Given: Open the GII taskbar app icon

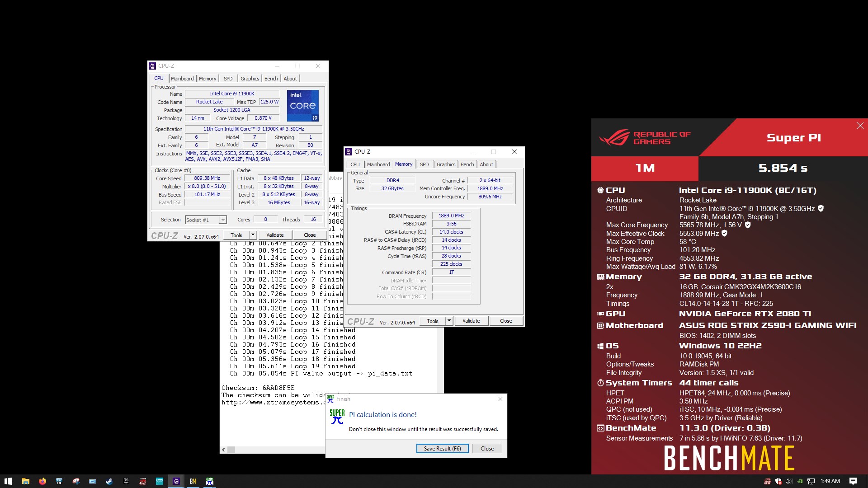Looking at the screenshot, I should coord(142,481).
